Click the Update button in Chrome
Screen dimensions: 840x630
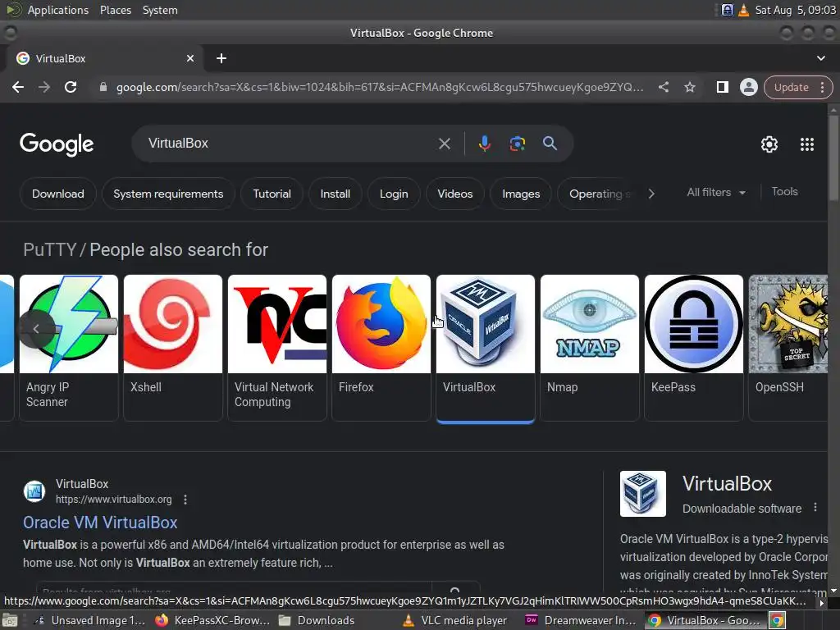791,87
